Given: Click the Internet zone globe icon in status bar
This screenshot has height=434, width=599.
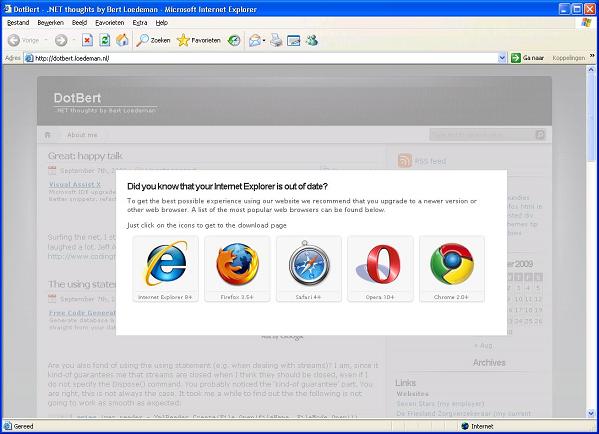Looking at the screenshot, I should [x=465, y=426].
